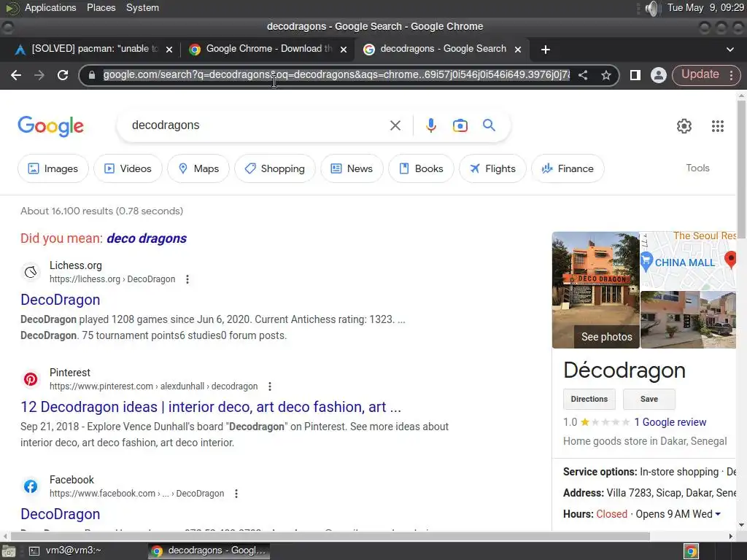Get Directions to Décodragon
This screenshot has width=747, height=560.
click(x=589, y=399)
